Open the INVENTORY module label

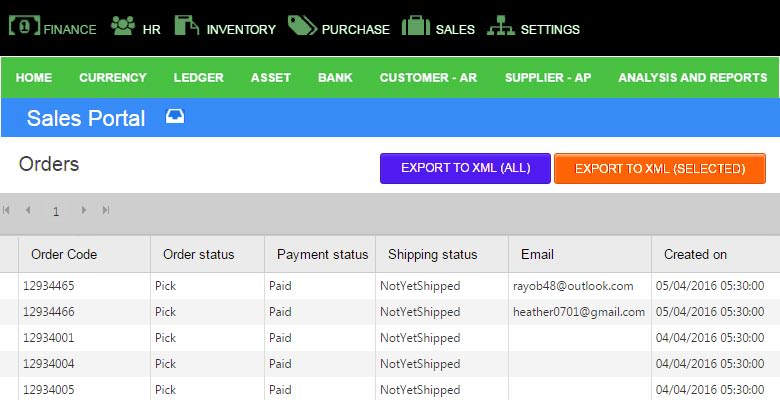coord(241,29)
